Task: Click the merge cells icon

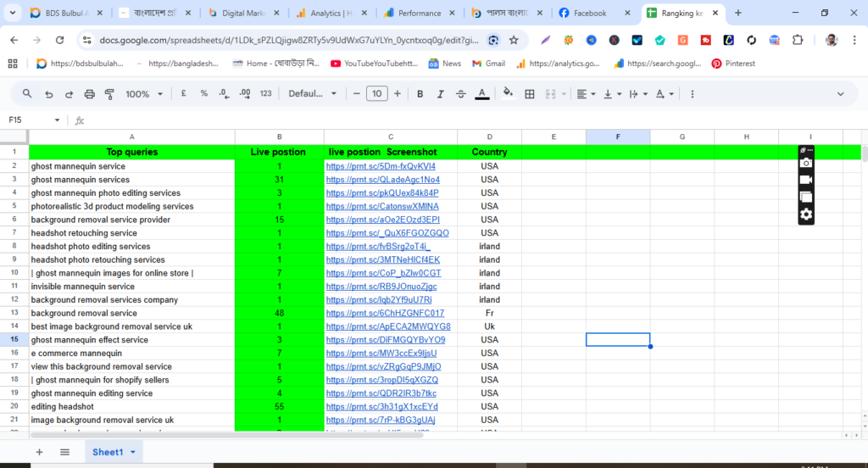Action: 550,94
